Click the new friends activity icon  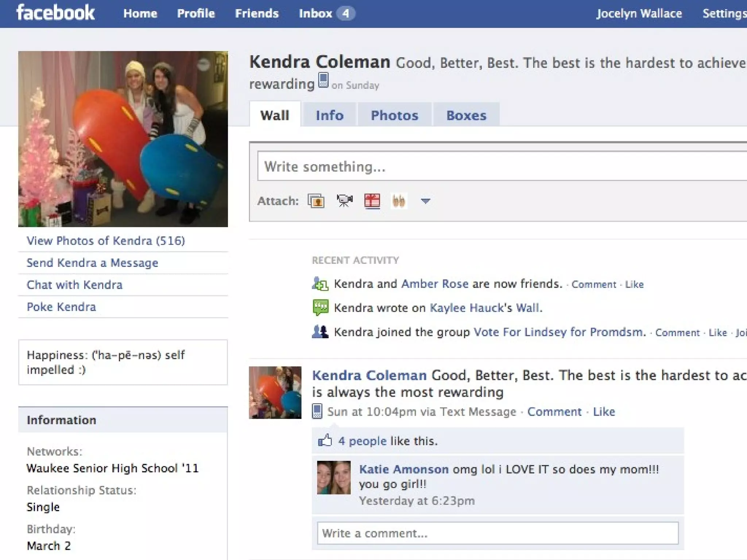[320, 284]
